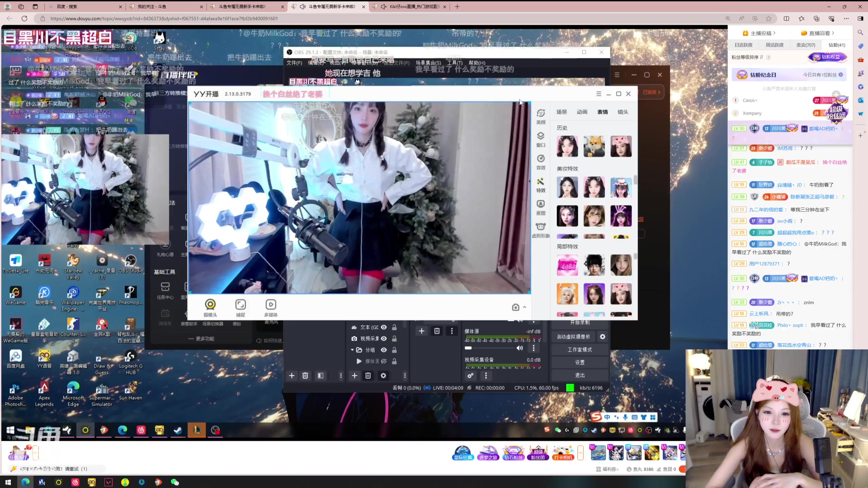Open the 钻粉权益 button in Douyu sidebar
This screenshot has width=868, height=488.
pyautogui.click(x=827, y=57)
